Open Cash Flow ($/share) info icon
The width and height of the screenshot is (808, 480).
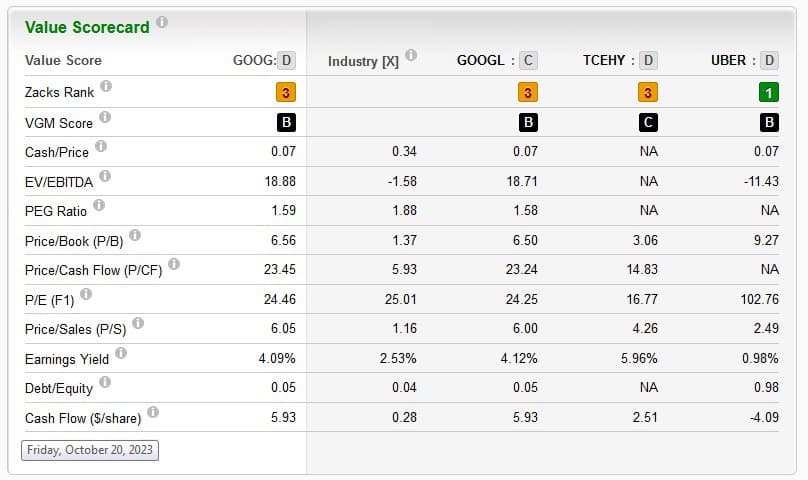tap(153, 412)
